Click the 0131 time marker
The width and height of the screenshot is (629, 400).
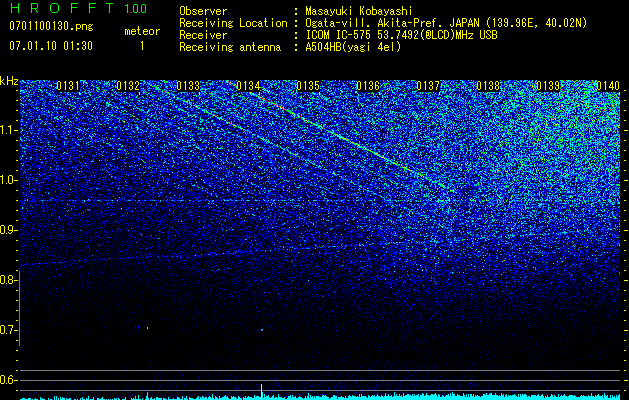(x=68, y=86)
